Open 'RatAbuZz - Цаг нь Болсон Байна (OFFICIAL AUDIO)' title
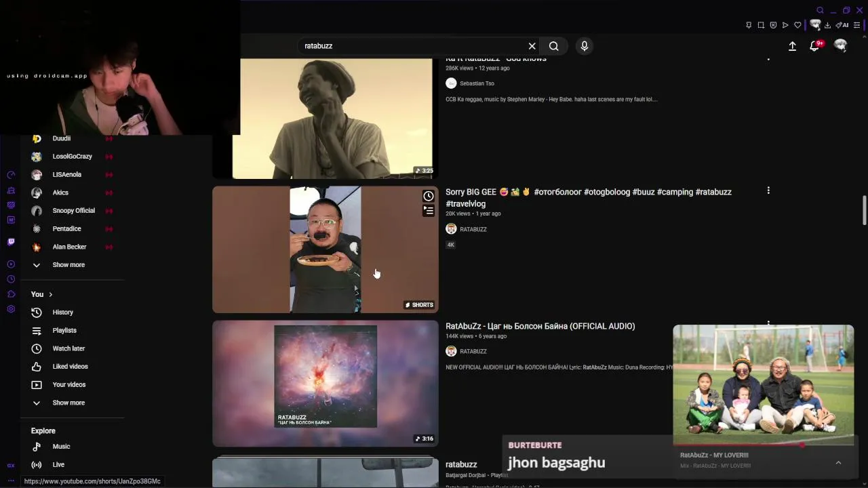 pos(540,326)
